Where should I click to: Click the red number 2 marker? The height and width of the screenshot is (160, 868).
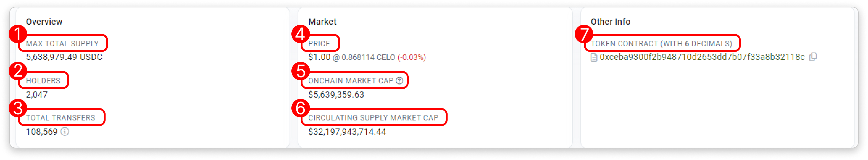[x=18, y=71]
